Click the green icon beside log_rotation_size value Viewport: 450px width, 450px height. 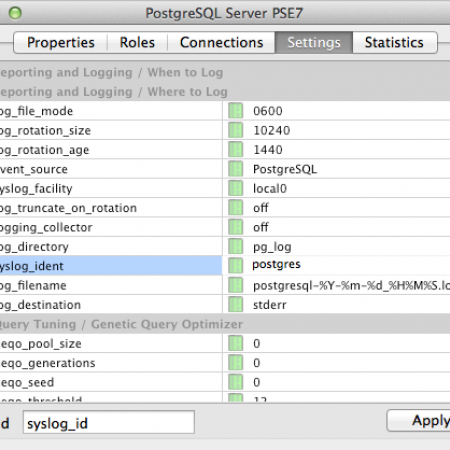236,130
